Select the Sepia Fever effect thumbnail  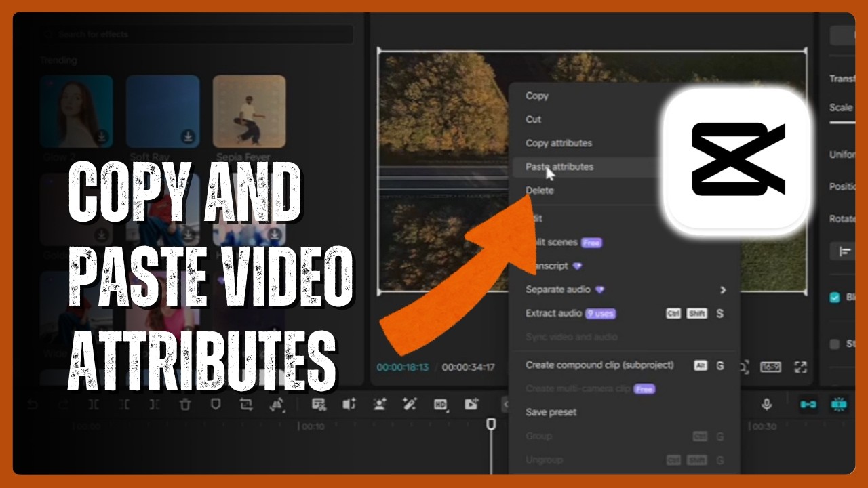(250, 112)
